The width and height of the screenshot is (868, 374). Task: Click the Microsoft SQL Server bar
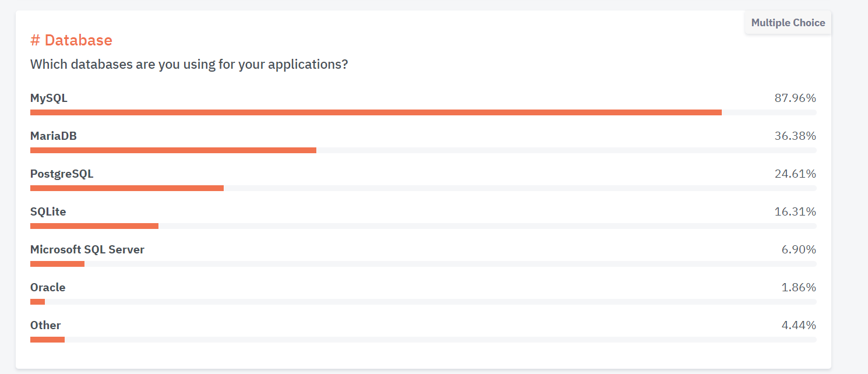click(x=423, y=264)
